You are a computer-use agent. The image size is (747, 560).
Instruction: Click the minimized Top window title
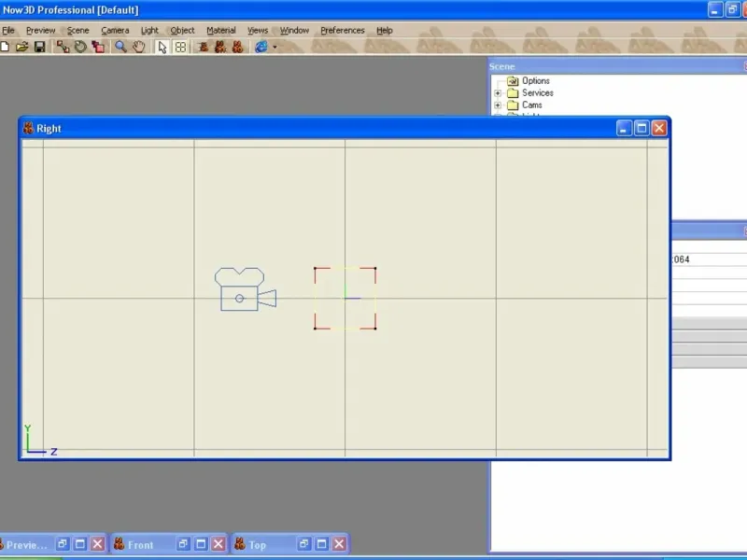pos(258,545)
